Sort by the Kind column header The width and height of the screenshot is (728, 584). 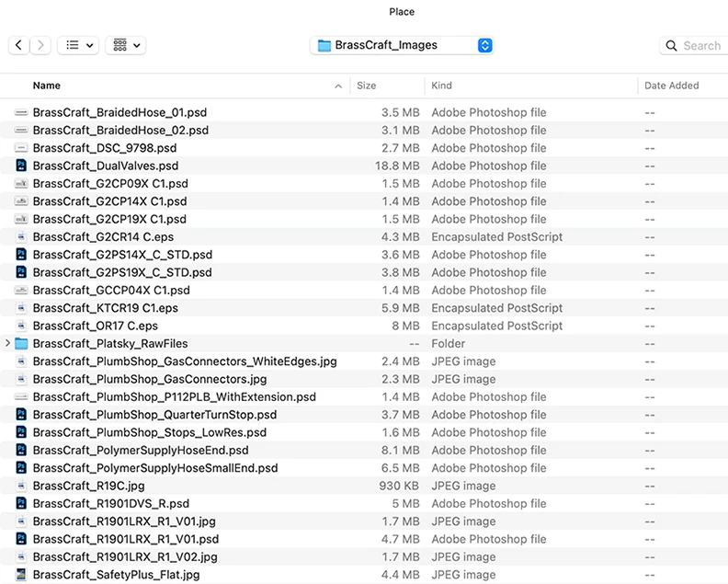point(441,86)
